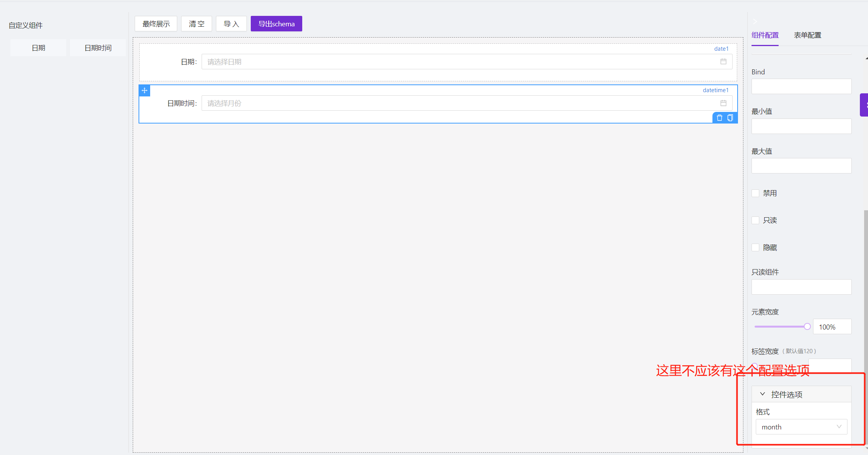868x455 pixels.
Task: Click the purple side tab handle
Action: [864, 105]
